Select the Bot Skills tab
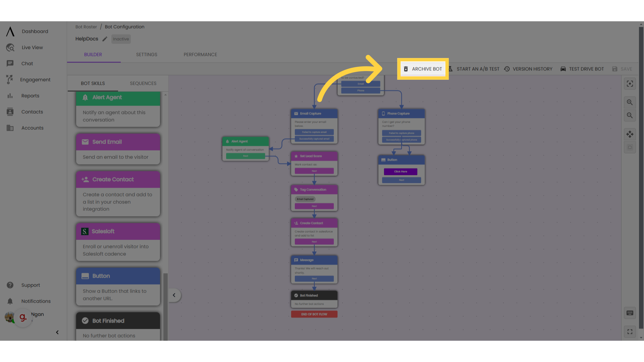Screen dimensions: 644x362 pyautogui.click(x=93, y=83)
